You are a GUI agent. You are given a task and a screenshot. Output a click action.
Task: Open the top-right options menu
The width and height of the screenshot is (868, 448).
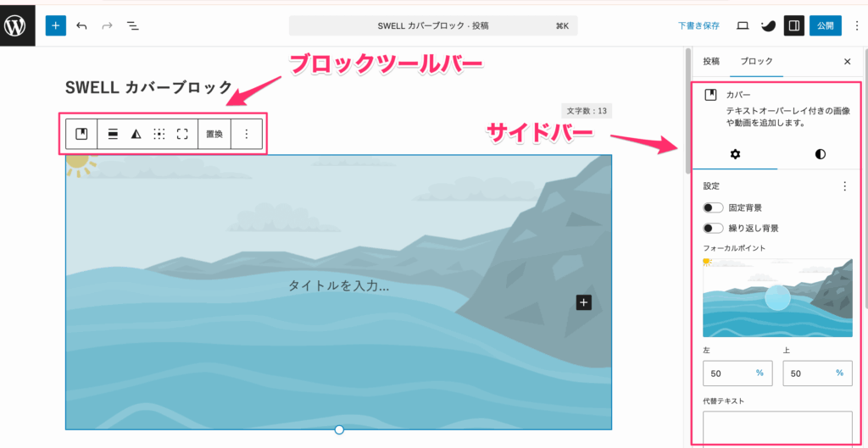[856, 26]
